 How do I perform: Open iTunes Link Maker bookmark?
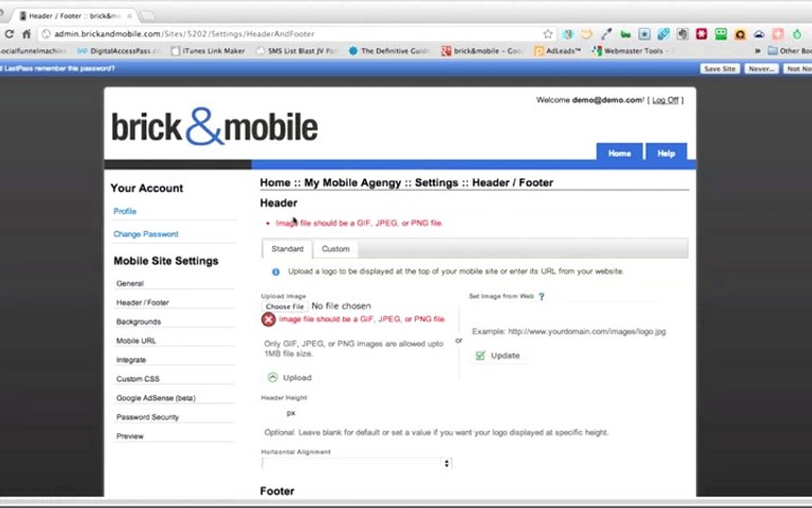pyautogui.click(x=208, y=51)
